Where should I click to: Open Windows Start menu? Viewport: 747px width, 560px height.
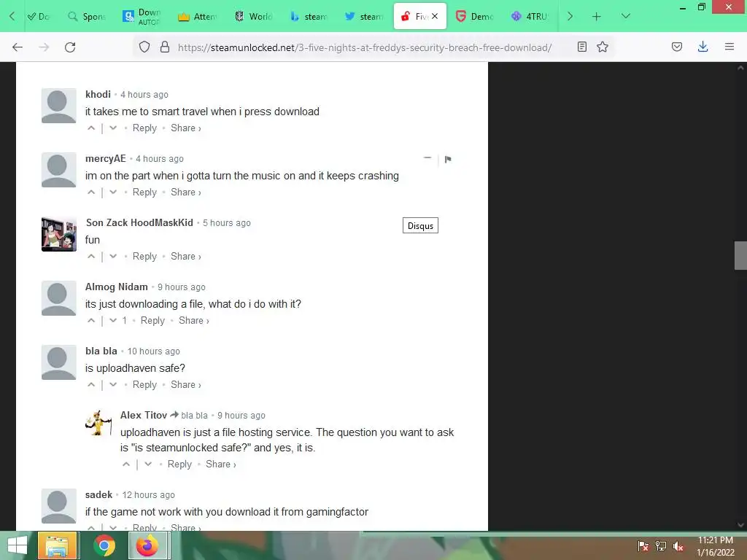coord(18,545)
